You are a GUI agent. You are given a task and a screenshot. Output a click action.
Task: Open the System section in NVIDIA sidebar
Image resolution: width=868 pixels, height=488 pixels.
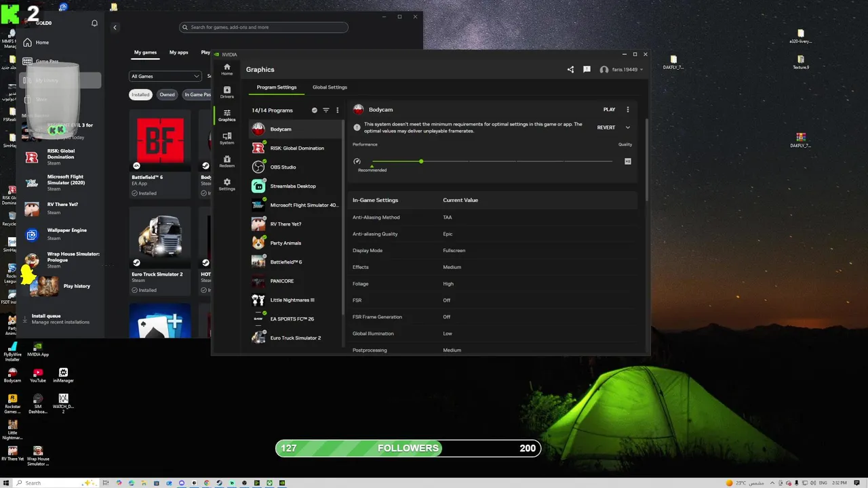click(226, 138)
